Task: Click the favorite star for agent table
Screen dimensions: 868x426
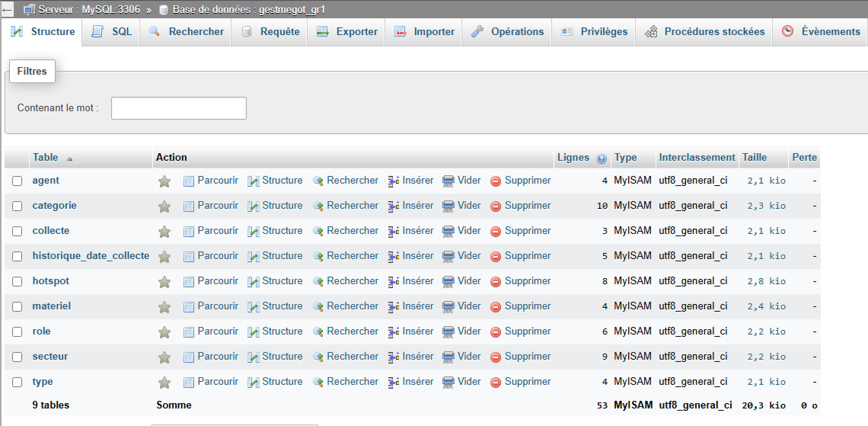Action: point(164,181)
